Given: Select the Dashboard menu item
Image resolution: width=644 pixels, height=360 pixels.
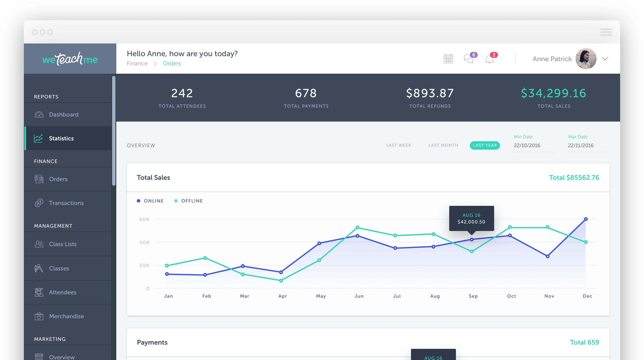Looking at the screenshot, I should pyautogui.click(x=68, y=114).
